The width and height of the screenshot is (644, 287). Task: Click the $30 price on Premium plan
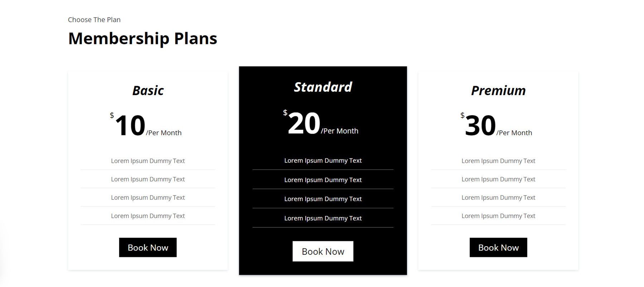pyautogui.click(x=480, y=125)
